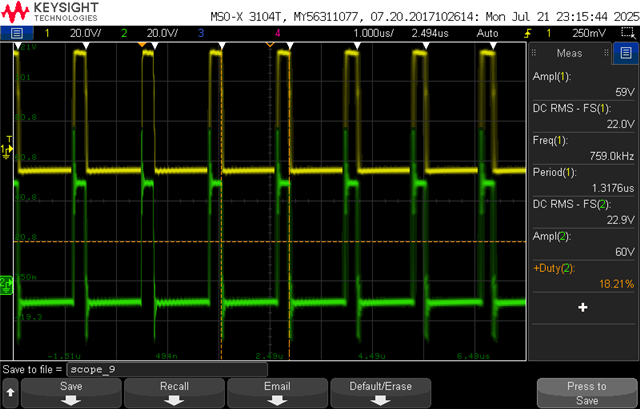Screen dimensions: 640x409
Task: Open horizontal delay value 2.494us
Action: coord(430,33)
